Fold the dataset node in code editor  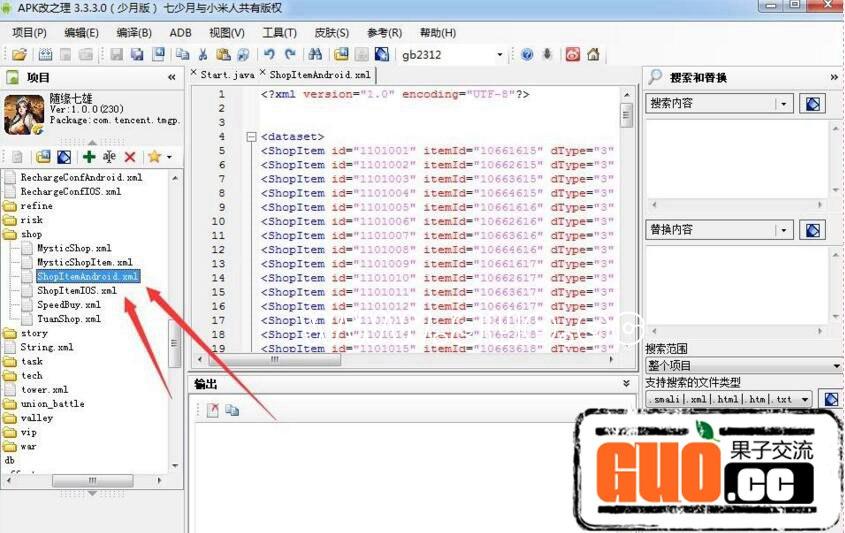pyautogui.click(x=251, y=136)
